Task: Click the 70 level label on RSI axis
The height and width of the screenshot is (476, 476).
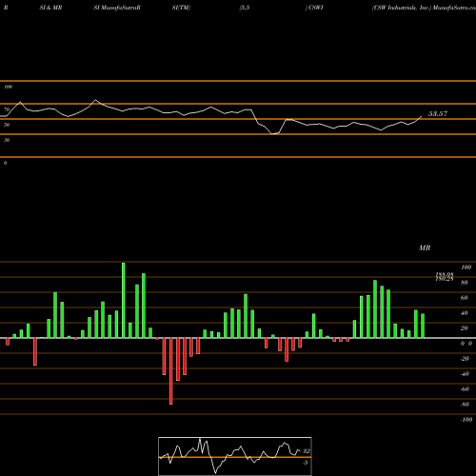Action: pos(7,109)
